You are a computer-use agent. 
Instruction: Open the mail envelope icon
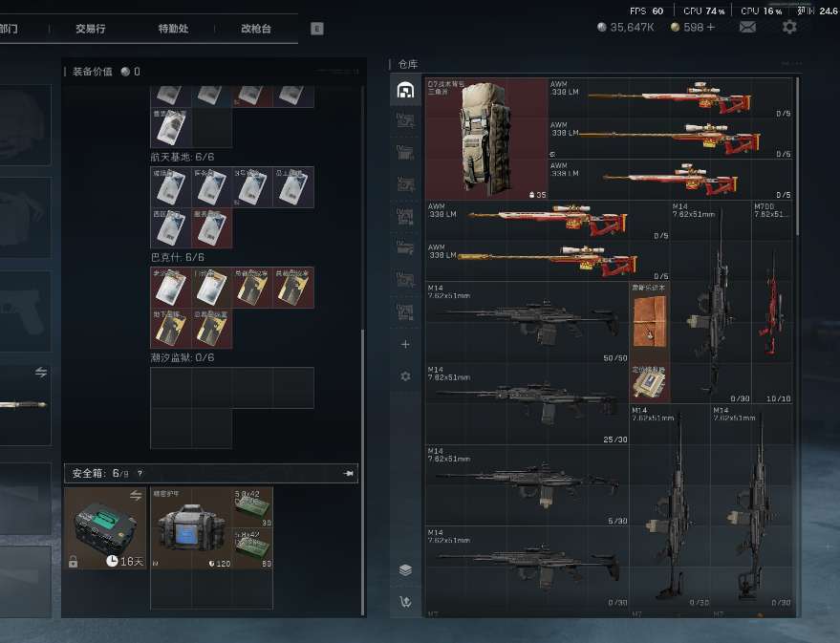coord(747,27)
